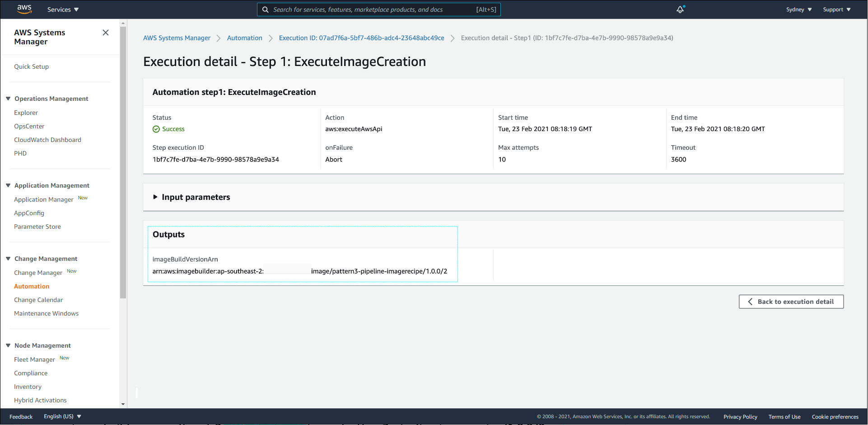Screen dimensions: 868x425
Task: Open Inventory in the sidebar
Action: coord(28,387)
